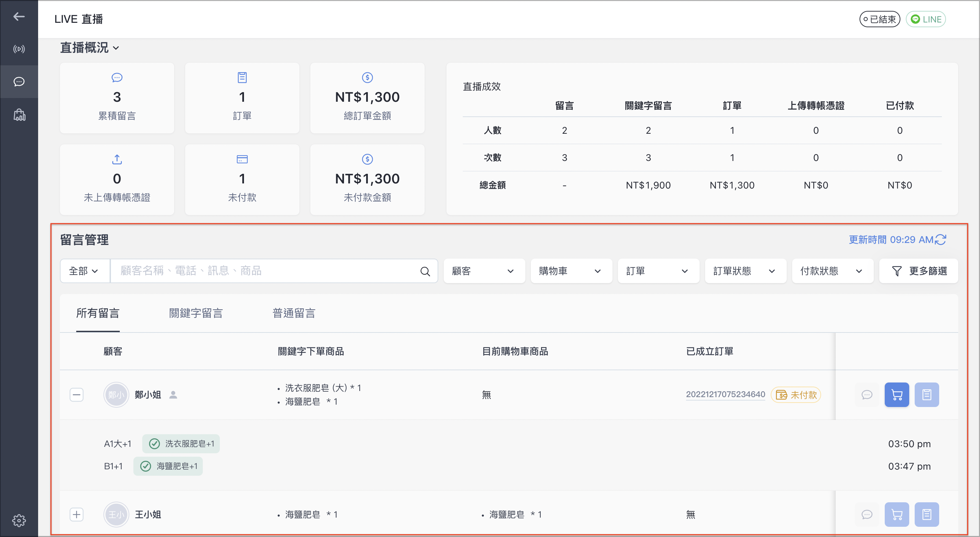Refresh comments with the update-time refresh icon
This screenshot has height=537, width=980.
click(941, 239)
